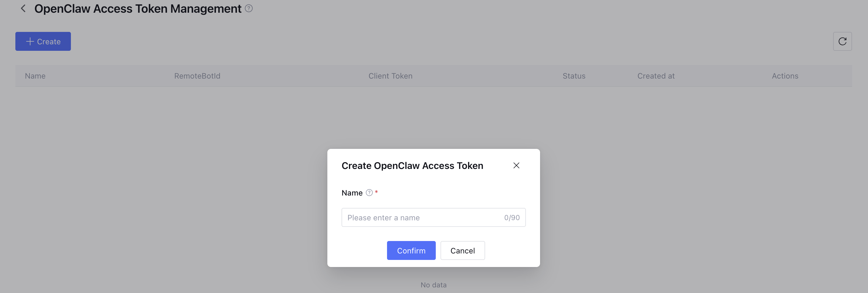Select the Client Token column header
Screen dimensions: 868x293
[x=390, y=76]
